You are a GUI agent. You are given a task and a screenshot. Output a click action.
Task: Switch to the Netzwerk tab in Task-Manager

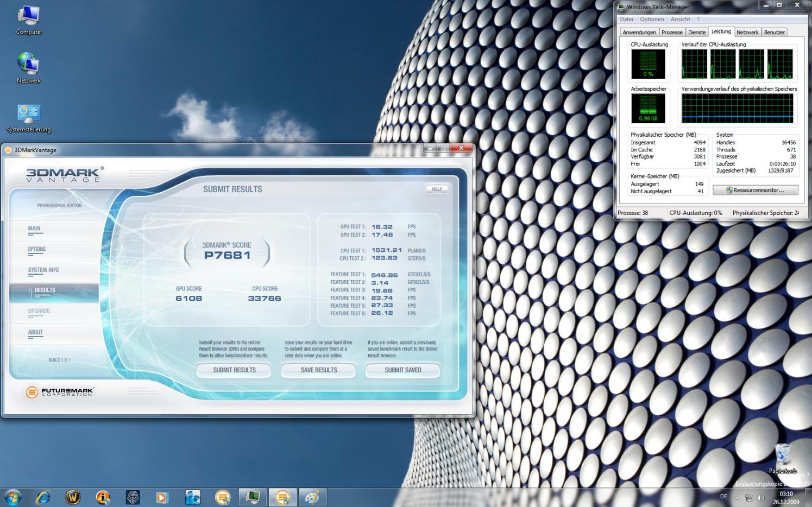pyautogui.click(x=747, y=32)
